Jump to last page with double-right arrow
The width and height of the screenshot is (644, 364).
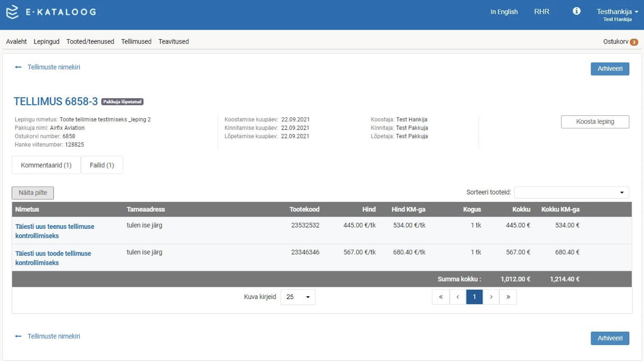[508, 297]
